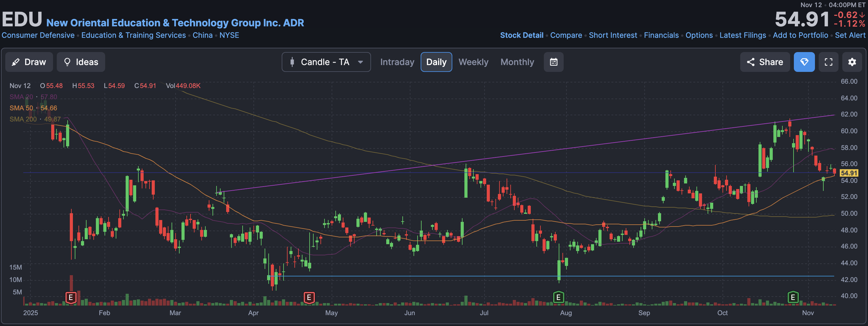
Task: Toggle fullscreen chart view
Action: (x=829, y=62)
